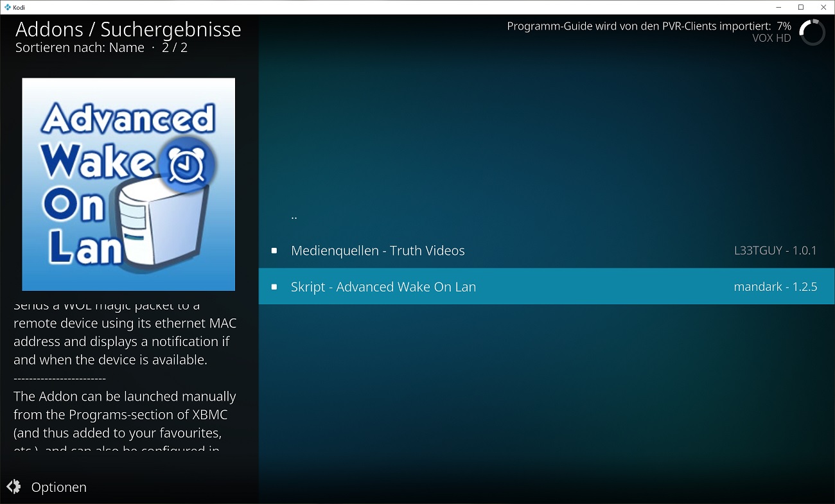Image resolution: width=835 pixels, height=504 pixels.
Task: Select Medienquellen - Truth Videos addon
Action: [547, 250]
